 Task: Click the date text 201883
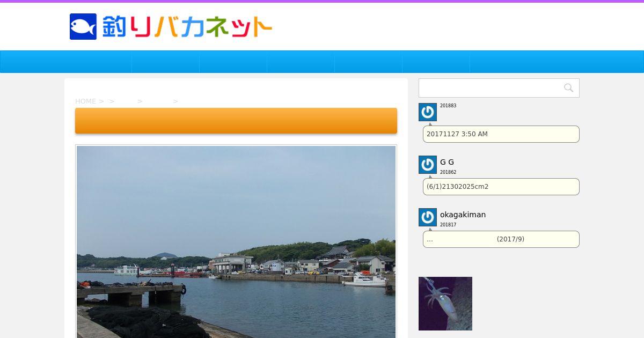click(x=448, y=106)
